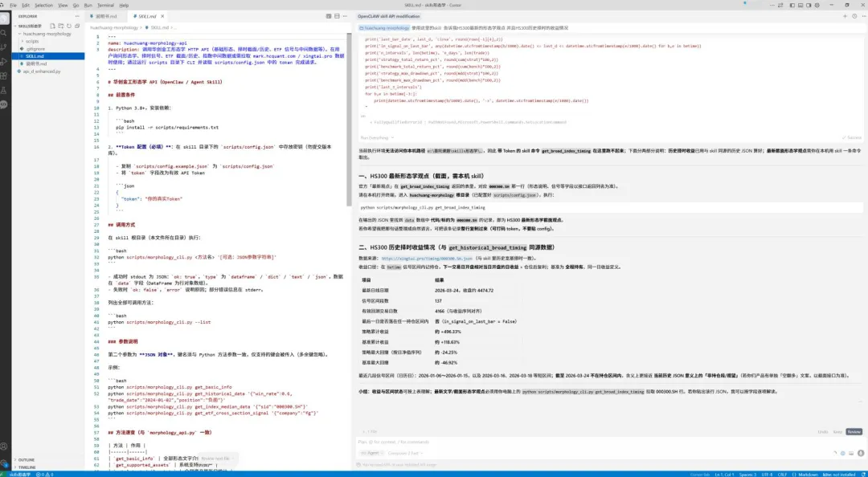868x477 pixels.
Task: Click New File icon in Explorer header
Action: pyautogui.click(x=52, y=26)
